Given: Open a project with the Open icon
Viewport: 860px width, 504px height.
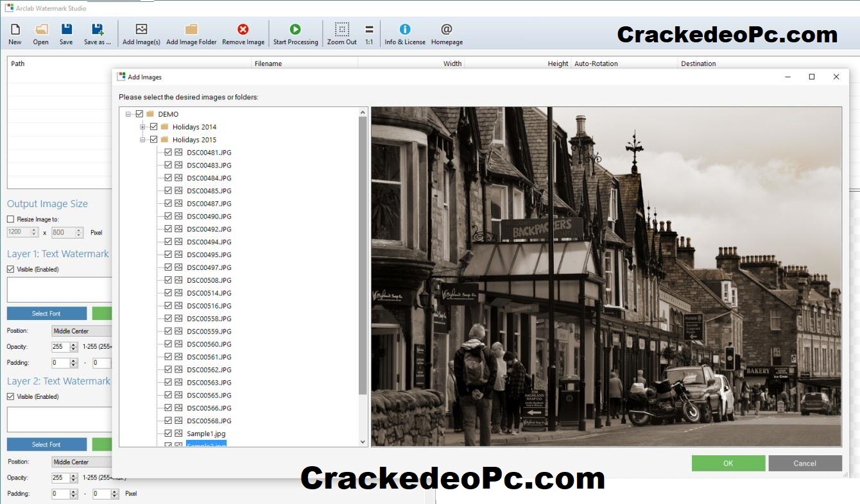Looking at the screenshot, I should [x=41, y=29].
